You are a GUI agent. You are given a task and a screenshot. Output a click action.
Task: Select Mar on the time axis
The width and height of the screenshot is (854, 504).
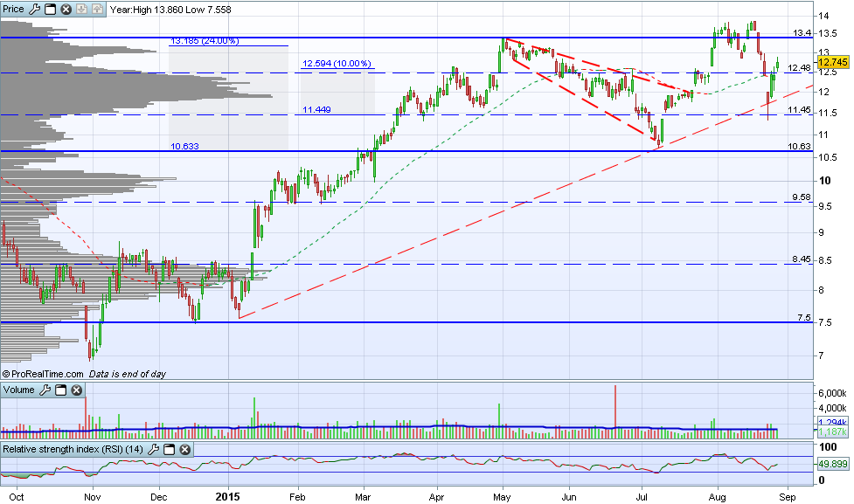(x=363, y=497)
